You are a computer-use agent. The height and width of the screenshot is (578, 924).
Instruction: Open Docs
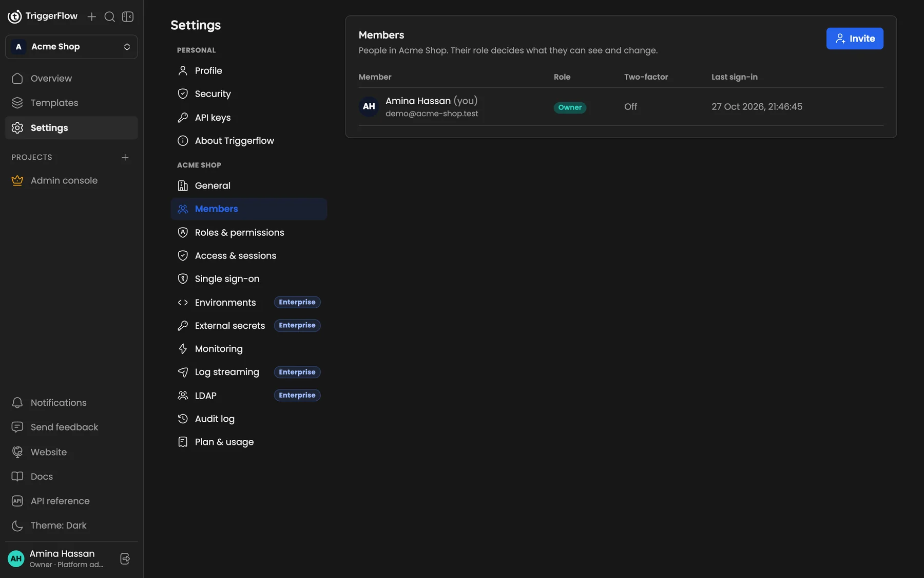(x=71, y=477)
